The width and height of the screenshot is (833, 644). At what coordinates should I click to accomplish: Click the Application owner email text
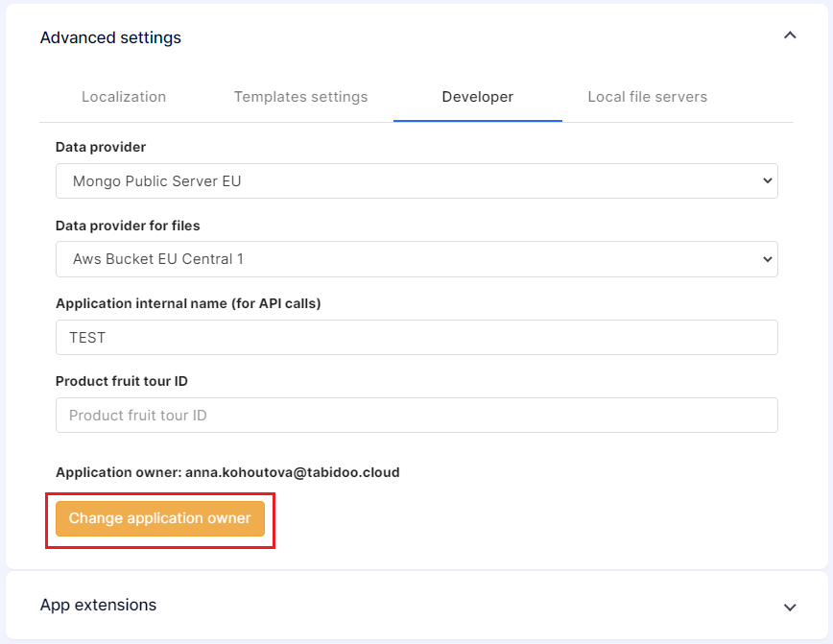coord(292,472)
